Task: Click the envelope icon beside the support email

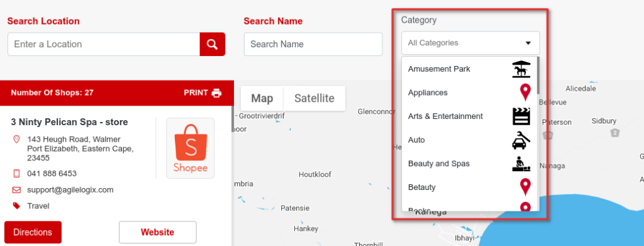Action: pos(17,190)
